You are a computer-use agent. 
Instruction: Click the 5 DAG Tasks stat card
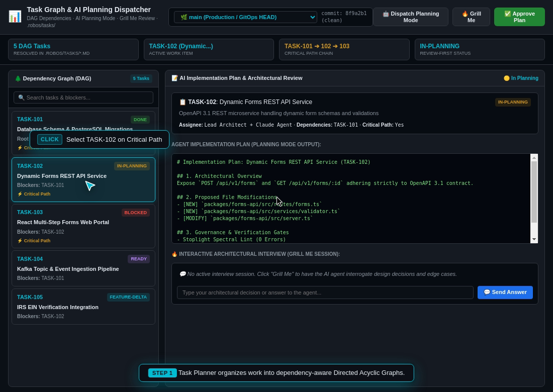[x=73, y=49]
